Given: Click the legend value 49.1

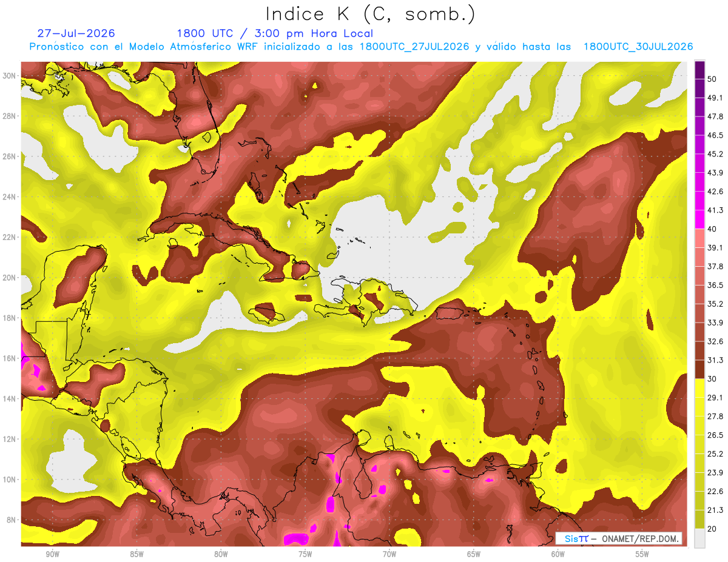Looking at the screenshot, I should [715, 98].
